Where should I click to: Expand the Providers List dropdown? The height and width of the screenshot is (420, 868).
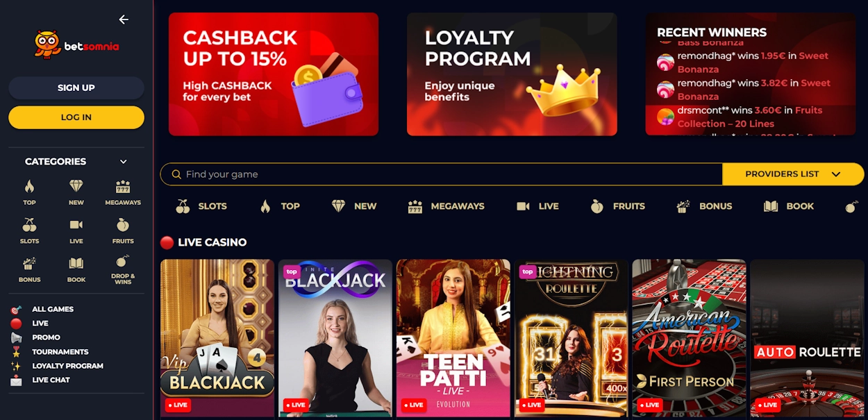click(x=793, y=174)
